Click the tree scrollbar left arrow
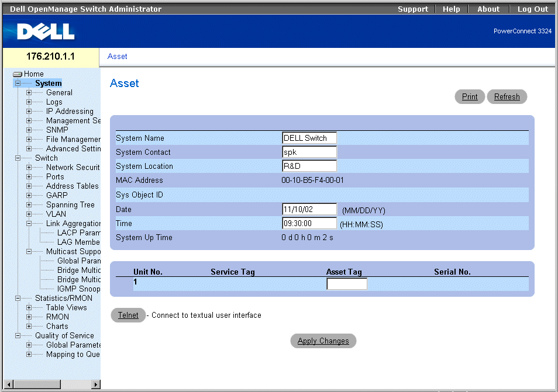This screenshot has height=392, width=558. 9,384
